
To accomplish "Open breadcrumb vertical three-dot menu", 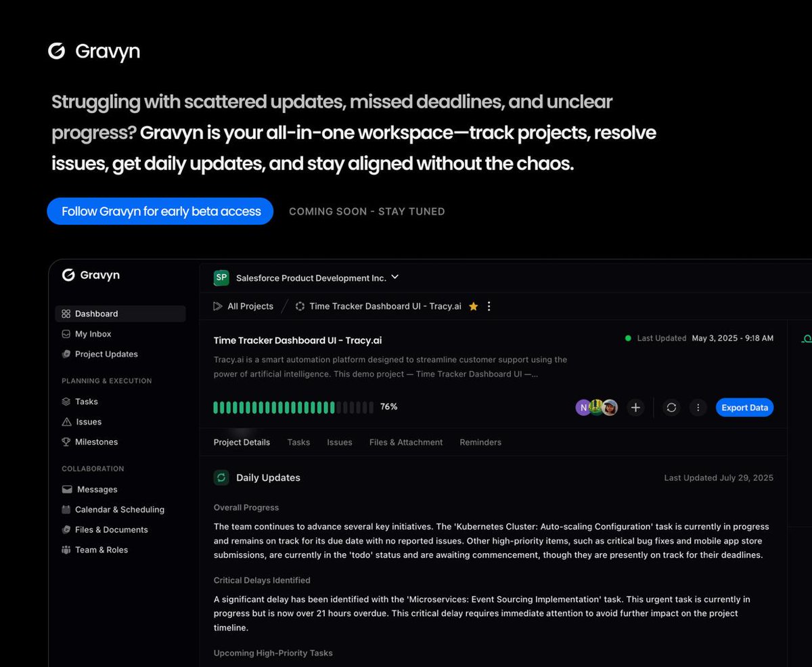I will (x=489, y=306).
